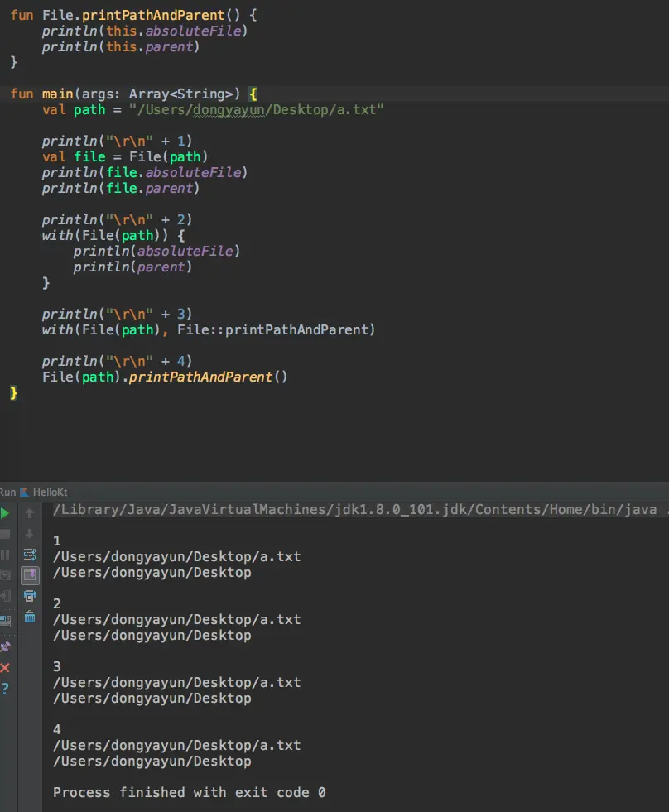Click the Restore Layout icon
The height and width of the screenshot is (812, 669).
[x=6, y=621]
